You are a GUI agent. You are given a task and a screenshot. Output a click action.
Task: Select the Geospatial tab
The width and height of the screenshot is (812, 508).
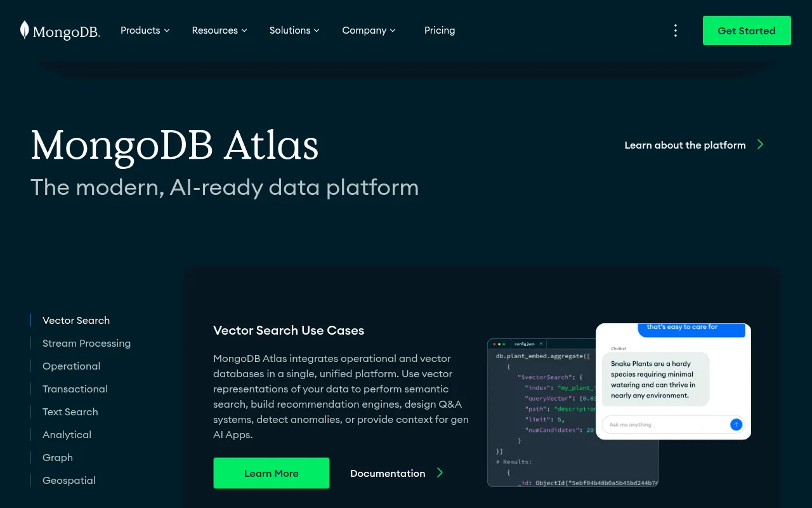point(69,480)
